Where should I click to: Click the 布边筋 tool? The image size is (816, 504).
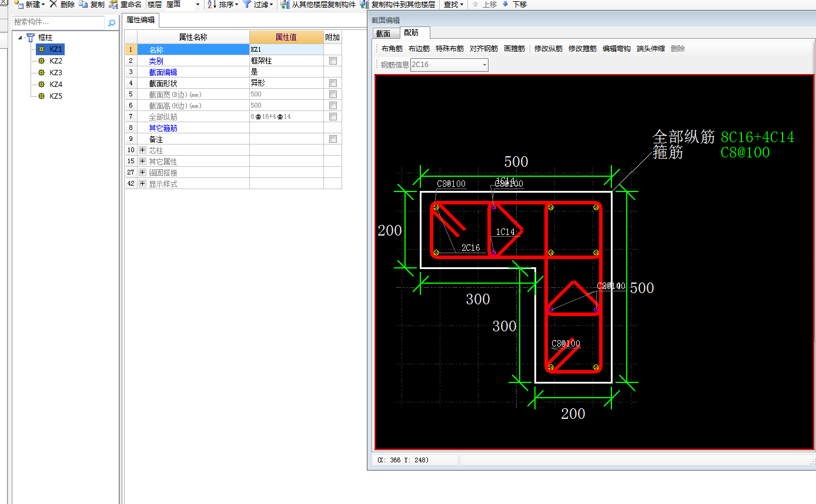[x=419, y=49]
